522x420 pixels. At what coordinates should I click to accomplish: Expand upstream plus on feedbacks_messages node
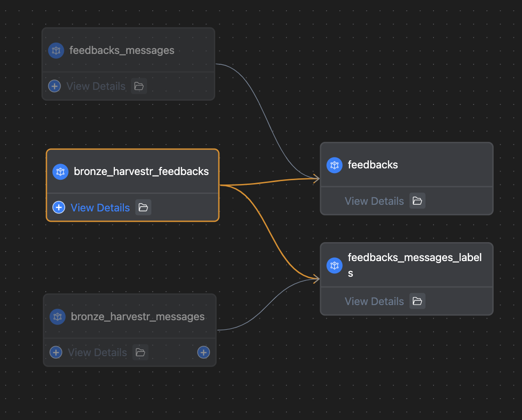pyautogui.click(x=55, y=86)
